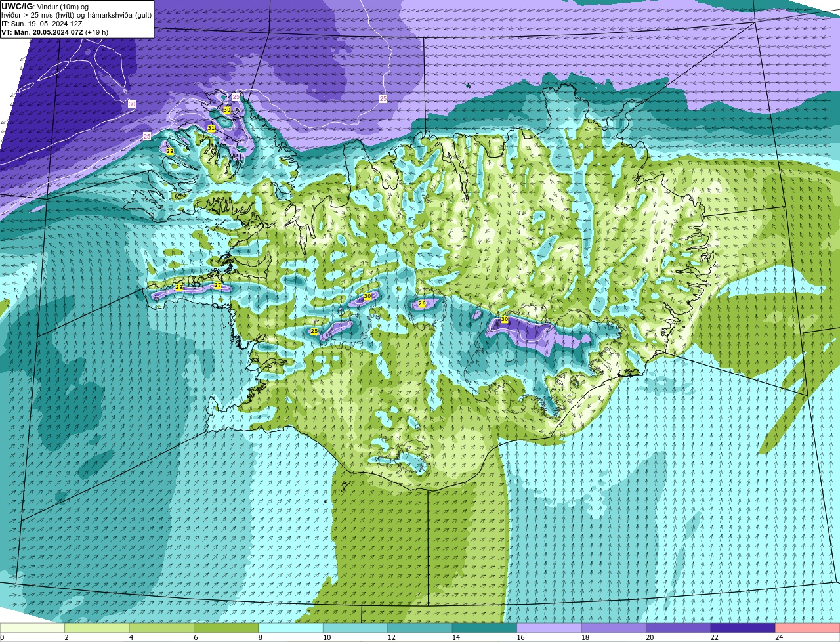Pick the lavender 16–18 legend swatch
Viewport: 840px width, 642px height.
(x=549, y=628)
